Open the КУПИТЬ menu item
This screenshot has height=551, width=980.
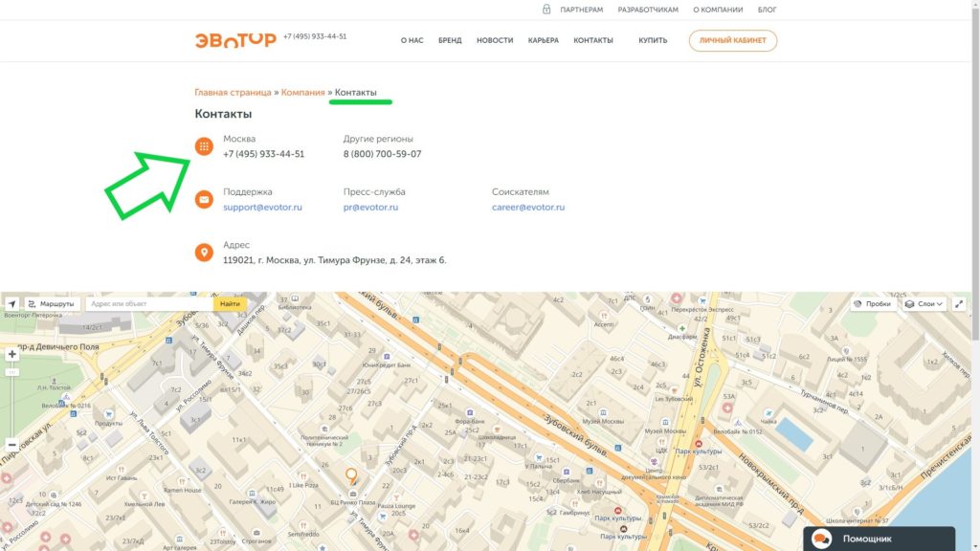click(x=653, y=40)
